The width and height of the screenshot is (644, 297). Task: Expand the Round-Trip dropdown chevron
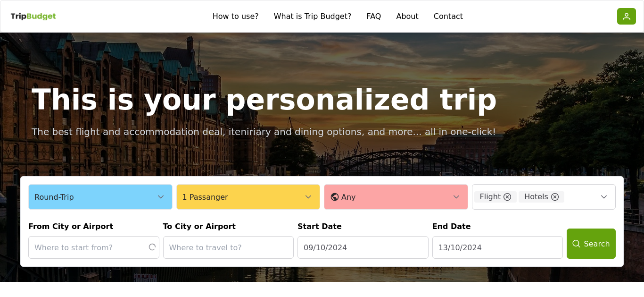coord(161,197)
